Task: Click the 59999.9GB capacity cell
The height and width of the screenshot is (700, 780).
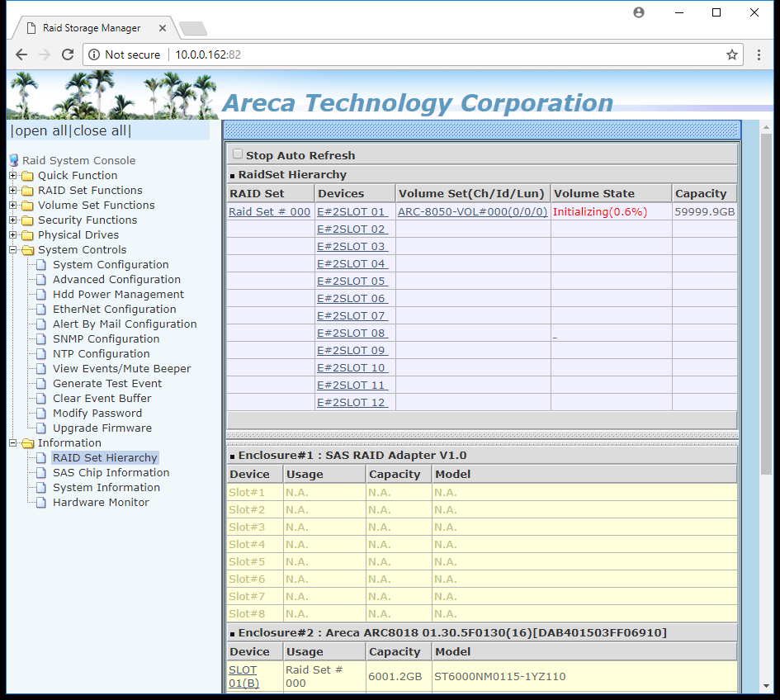Action: (x=704, y=212)
